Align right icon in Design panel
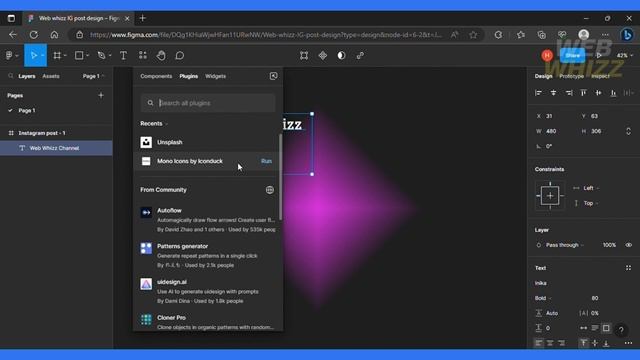 (569, 93)
